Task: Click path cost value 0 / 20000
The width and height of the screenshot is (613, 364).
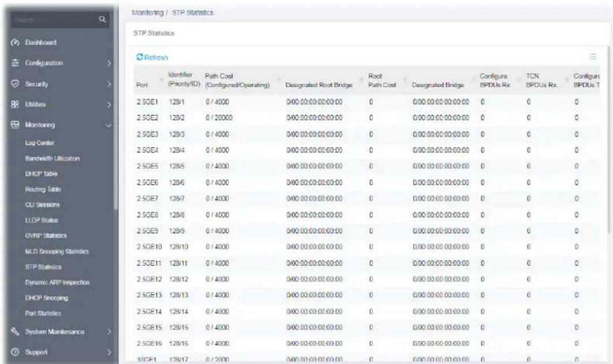Action: pos(219,118)
